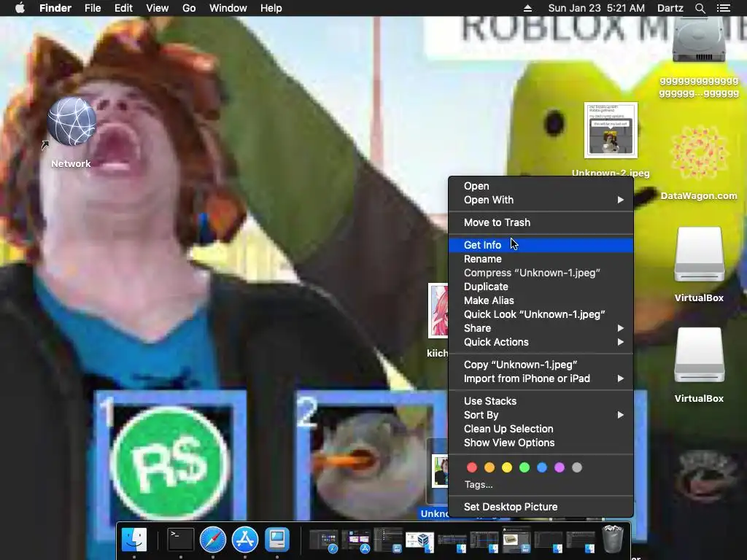Open the View menu
747x560 pixels.
tap(158, 8)
